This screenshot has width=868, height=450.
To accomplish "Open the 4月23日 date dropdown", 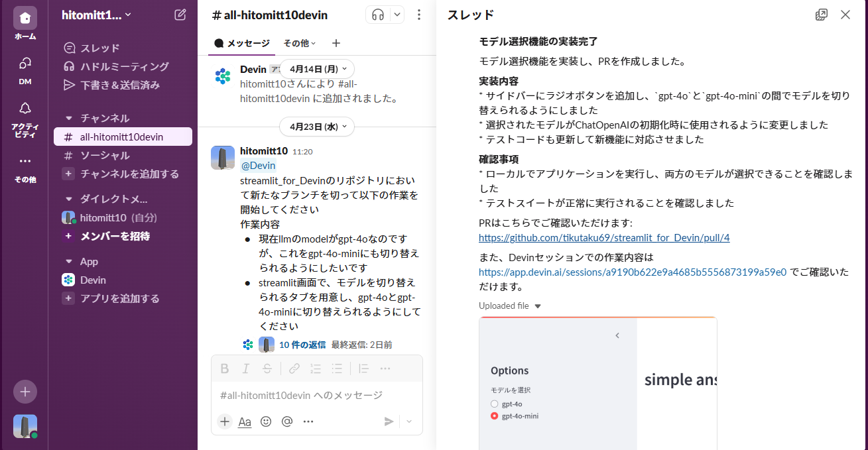I will coord(317,127).
